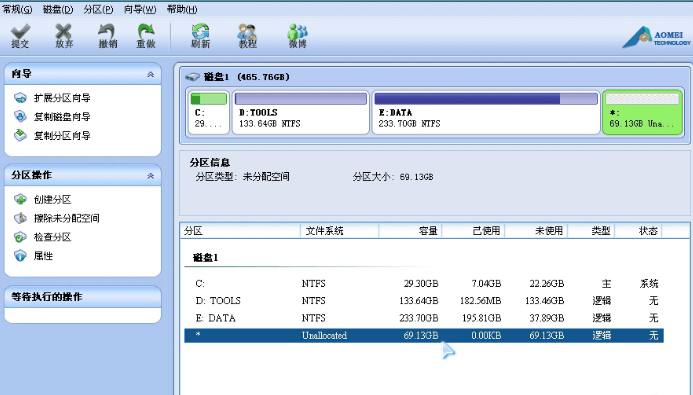Viewport: 693px width, 395px height.
Task: Select the E: DATA row in list
Action: 424,318
